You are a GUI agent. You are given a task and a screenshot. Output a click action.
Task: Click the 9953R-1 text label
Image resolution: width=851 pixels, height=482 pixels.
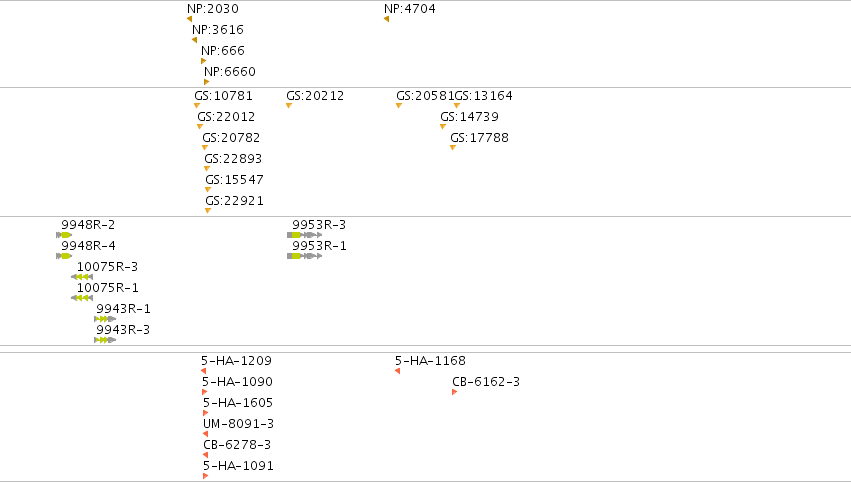319,246
